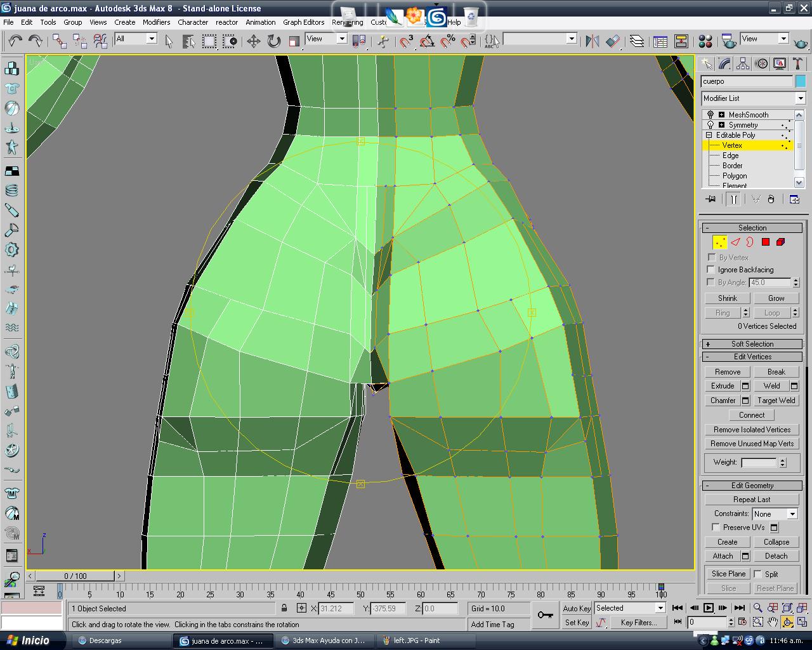812x650 pixels.
Task: Click Remove Isolated Vertices
Action: point(752,430)
